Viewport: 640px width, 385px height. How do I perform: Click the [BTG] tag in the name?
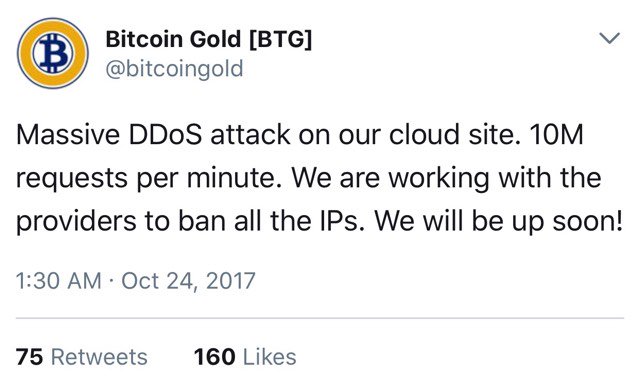(280, 40)
